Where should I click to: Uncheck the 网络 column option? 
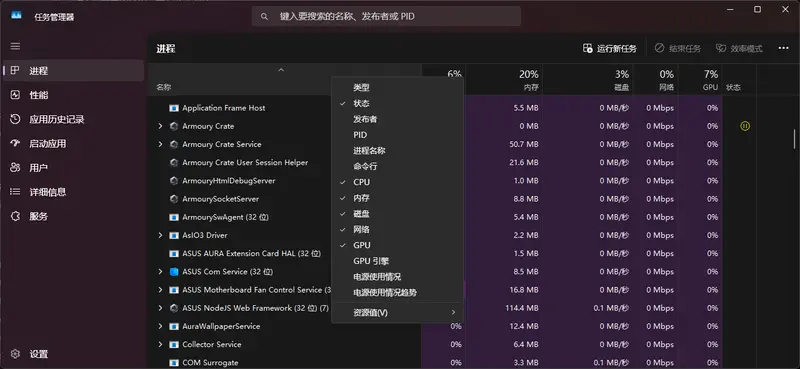[397, 230]
